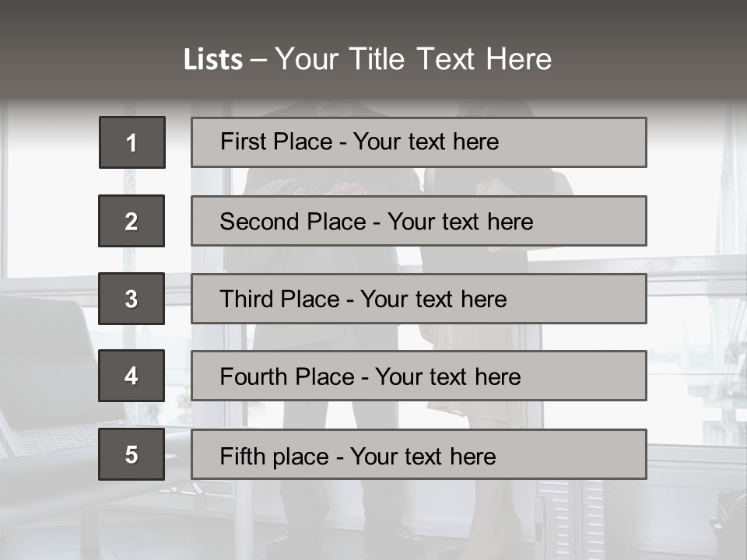747x560 pixels.
Task: Click the dash in the slide title
Action: [258, 61]
